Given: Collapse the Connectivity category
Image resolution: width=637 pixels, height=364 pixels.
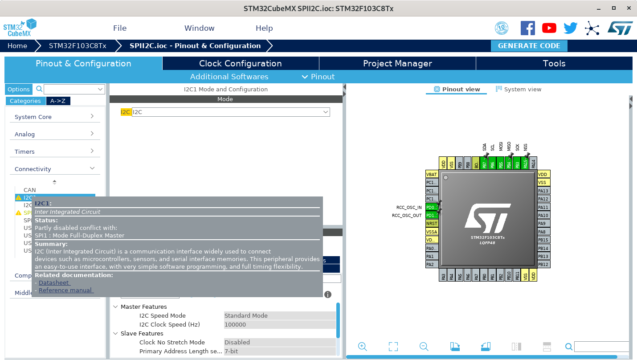Looking at the screenshot, I should tap(55, 169).
